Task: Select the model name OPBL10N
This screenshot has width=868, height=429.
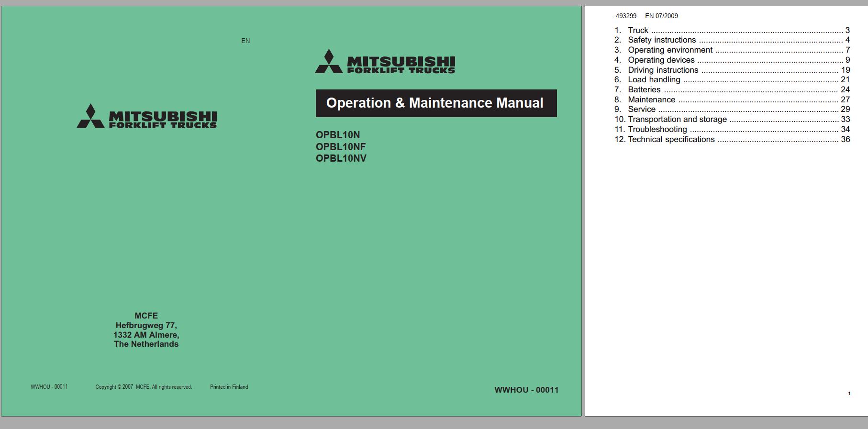Action: click(x=338, y=135)
